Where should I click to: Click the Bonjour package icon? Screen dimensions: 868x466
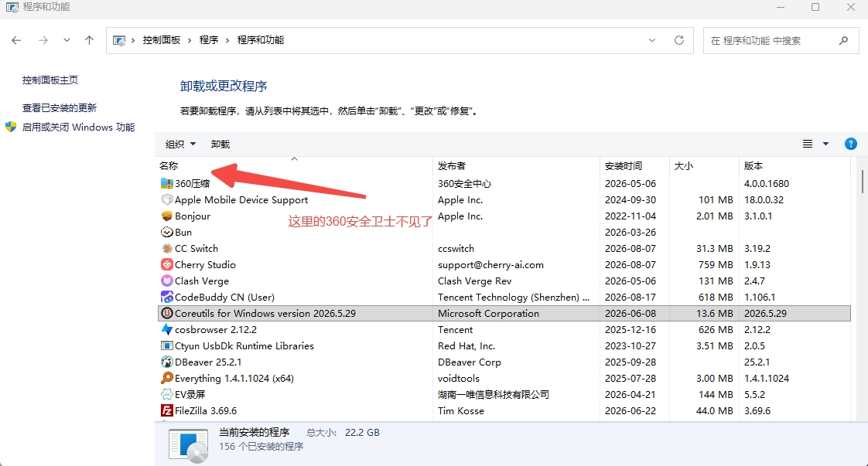click(166, 216)
